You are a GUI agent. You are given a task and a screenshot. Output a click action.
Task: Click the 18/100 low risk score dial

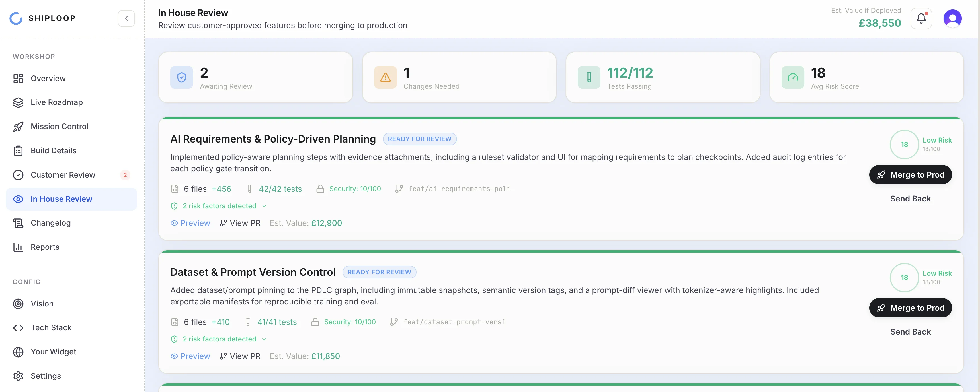pos(904,145)
